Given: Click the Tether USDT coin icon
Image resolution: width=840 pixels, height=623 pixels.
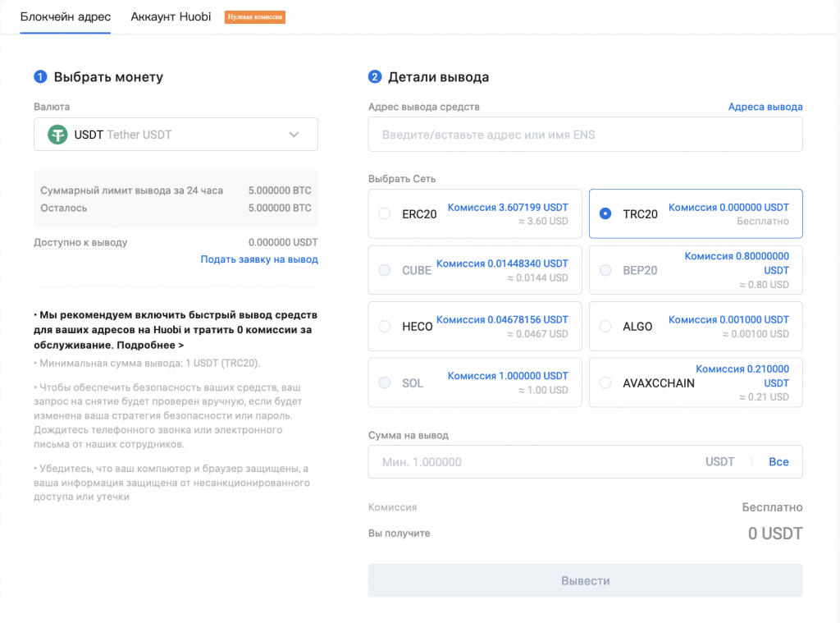Looking at the screenshot, I should [57, 135].
